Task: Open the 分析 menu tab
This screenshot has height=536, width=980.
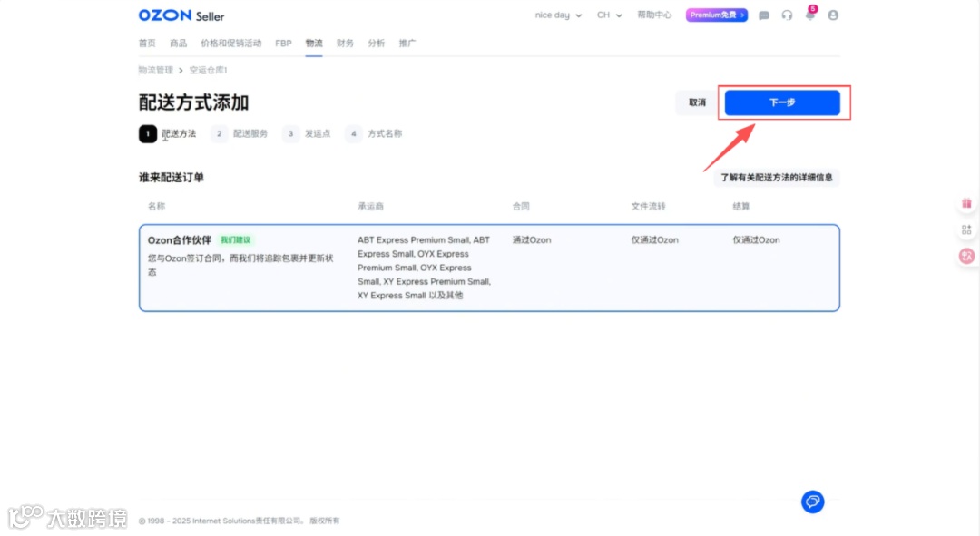Action: tap(377, 44)
